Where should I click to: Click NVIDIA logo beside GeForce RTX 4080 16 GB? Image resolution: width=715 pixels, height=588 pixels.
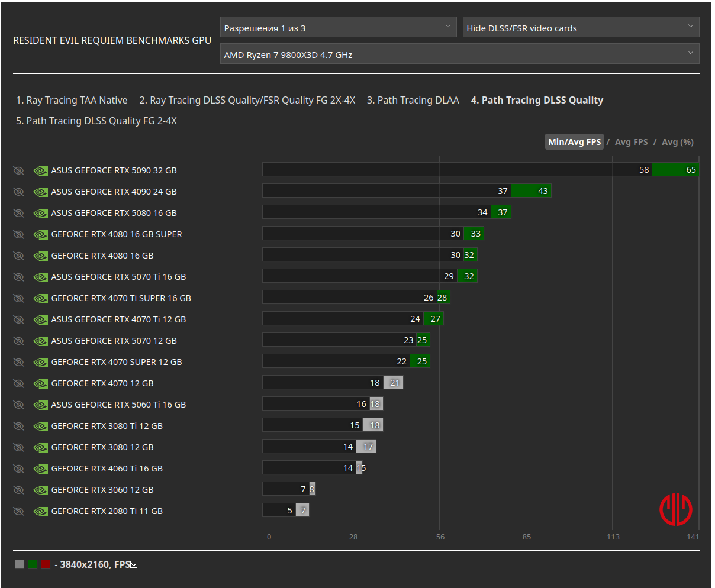coord(40,256)
